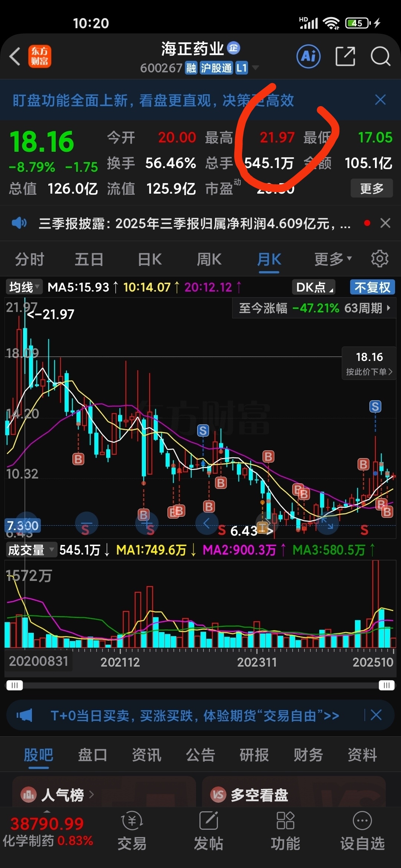401x868 pixels.
Task: Open the search magnifier icon
Action: pos(381,56)
